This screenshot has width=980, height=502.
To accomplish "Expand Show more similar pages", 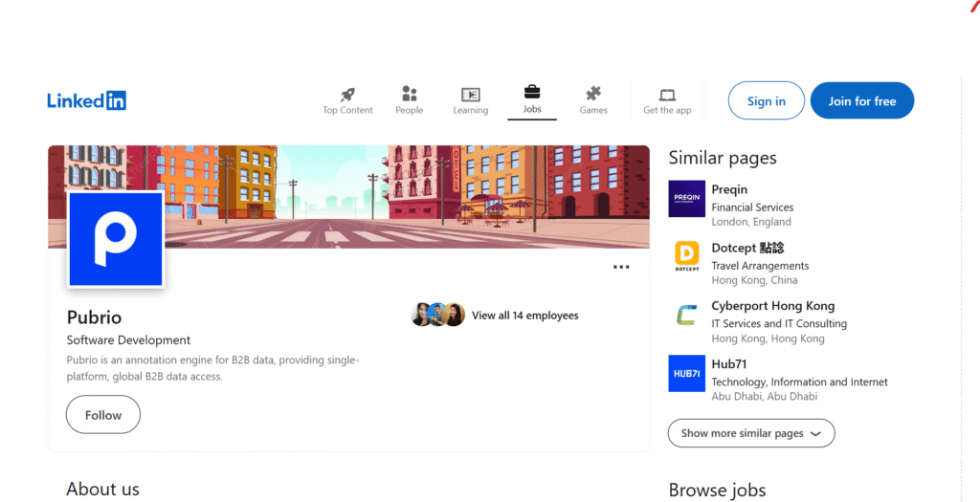I will tap(750, 433).
